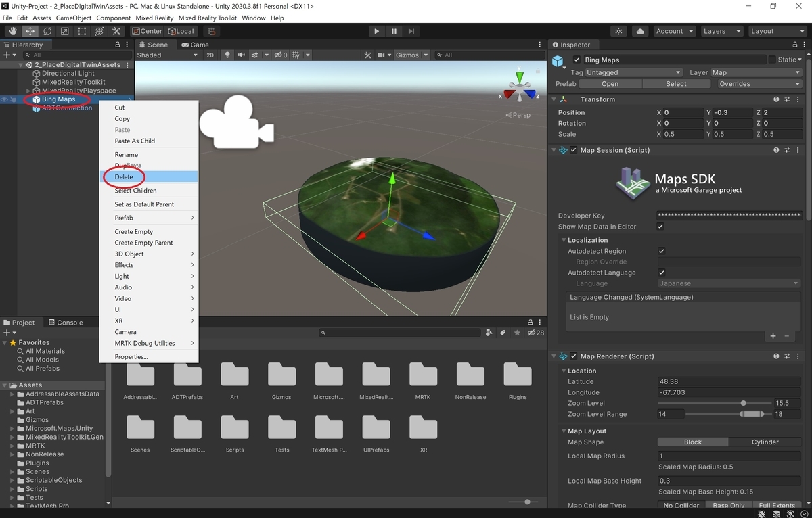Disable the Map Session script checkbox
This screenshot has width=812, height=518.
[x=574, y=150]
